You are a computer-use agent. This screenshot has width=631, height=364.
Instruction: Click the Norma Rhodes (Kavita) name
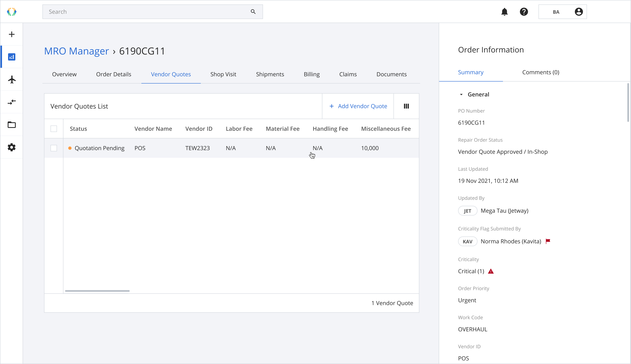click(x=511, y=242)
